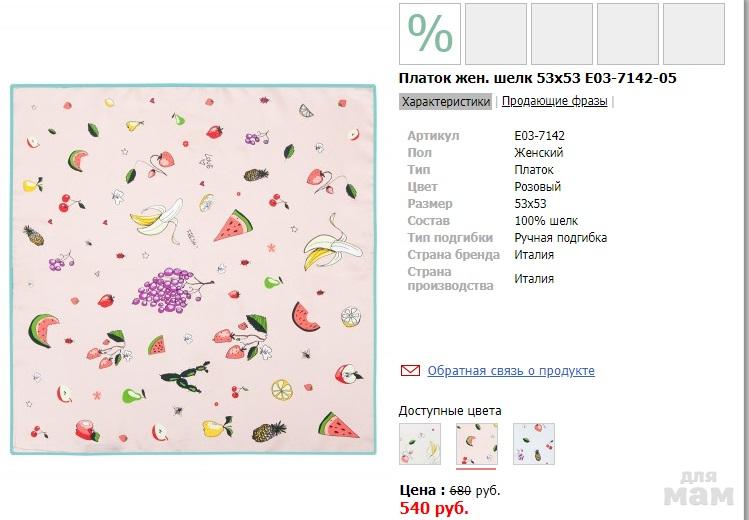The width and height of the screenshot is (749, 520).
Task: Click the 'Доступные цвета' heading
Action: tap(449, 410)
